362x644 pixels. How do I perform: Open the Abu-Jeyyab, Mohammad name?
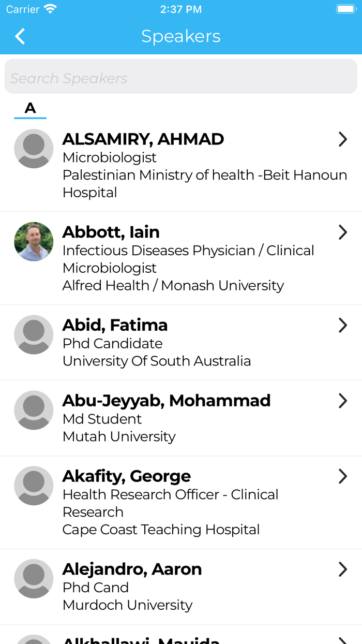click(167, 401)
